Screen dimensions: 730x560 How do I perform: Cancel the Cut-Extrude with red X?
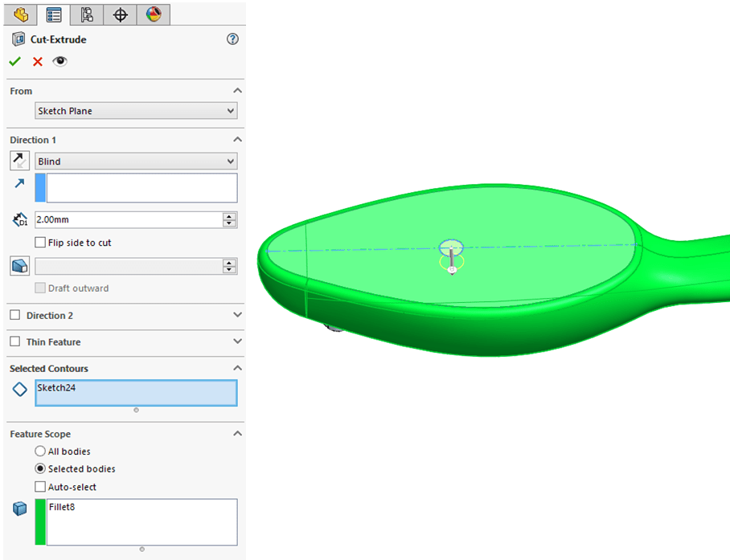[37, 61]
